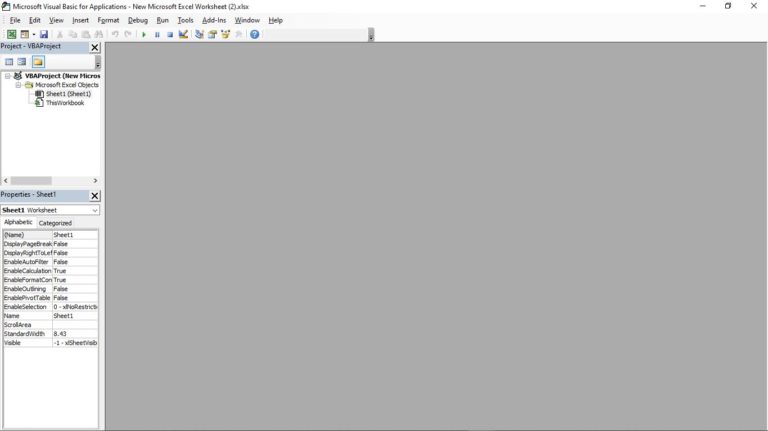The image size is (768, 431).
Task: Open the Edit menu
Action: click(35, 20)
